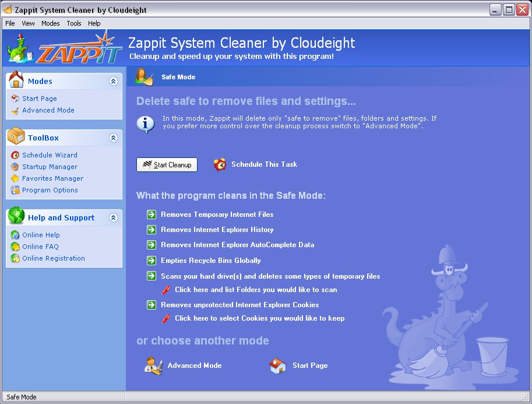Open Program Options

(50, 190)
